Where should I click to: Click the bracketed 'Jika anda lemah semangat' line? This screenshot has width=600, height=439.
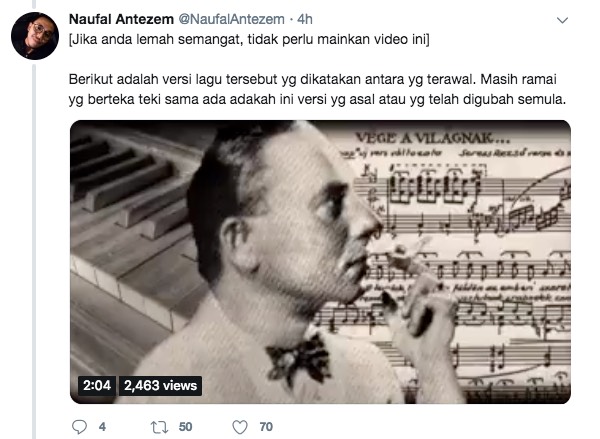[x=249, y=39]
